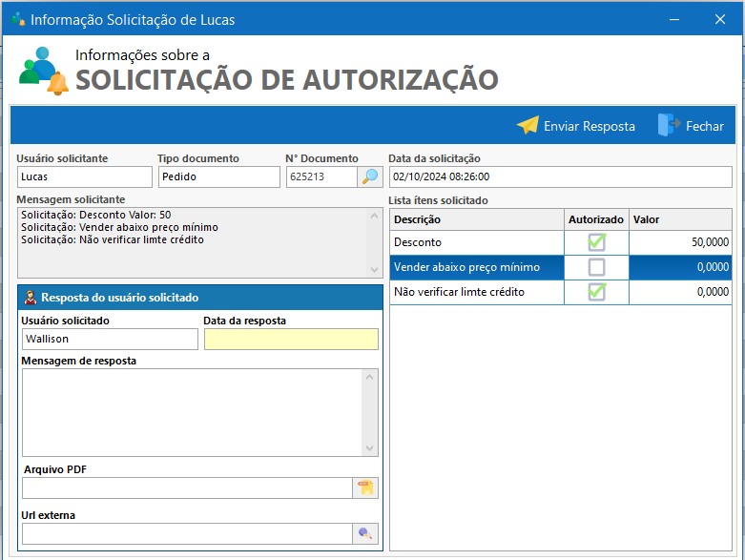The width and height of the screenshot is (745, 560).
Task: Minimize the Informação Solicitação window
Action: point(674,19)
